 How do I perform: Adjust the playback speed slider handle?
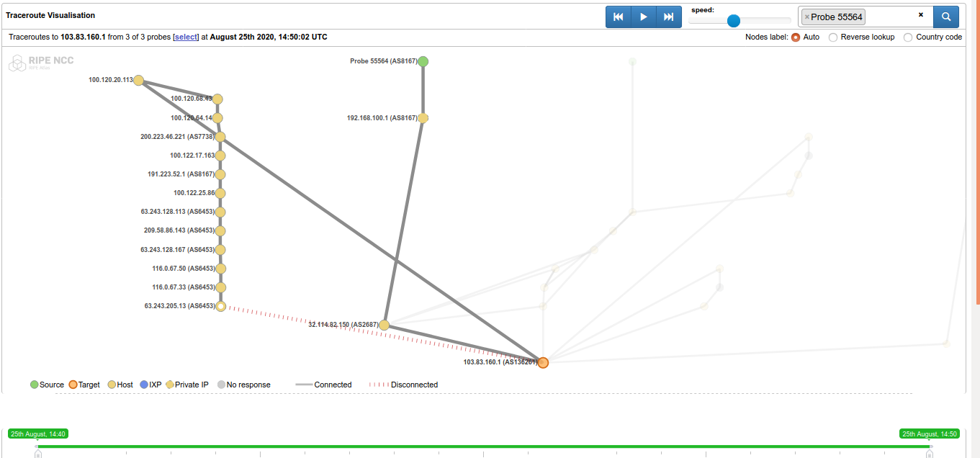[734, 20]
